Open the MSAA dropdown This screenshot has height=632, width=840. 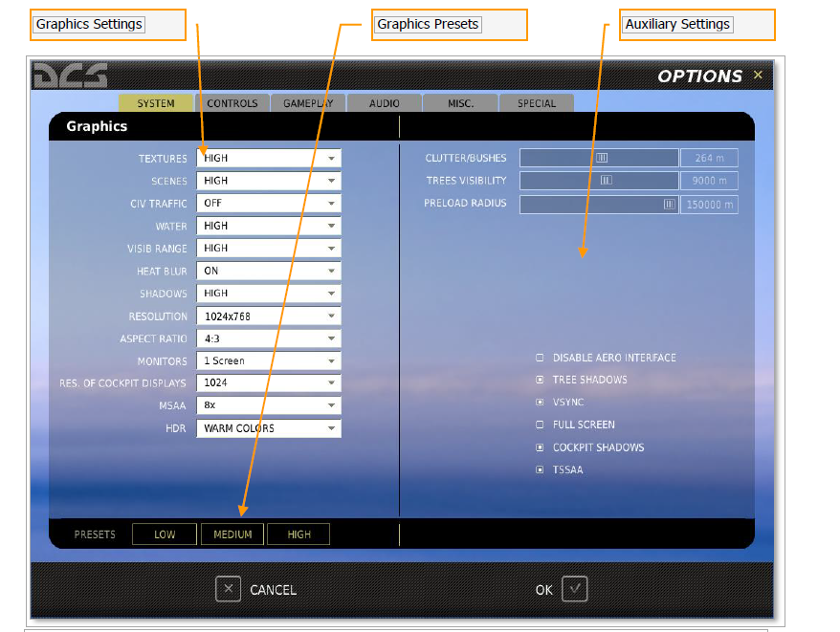tap(269, 404)
